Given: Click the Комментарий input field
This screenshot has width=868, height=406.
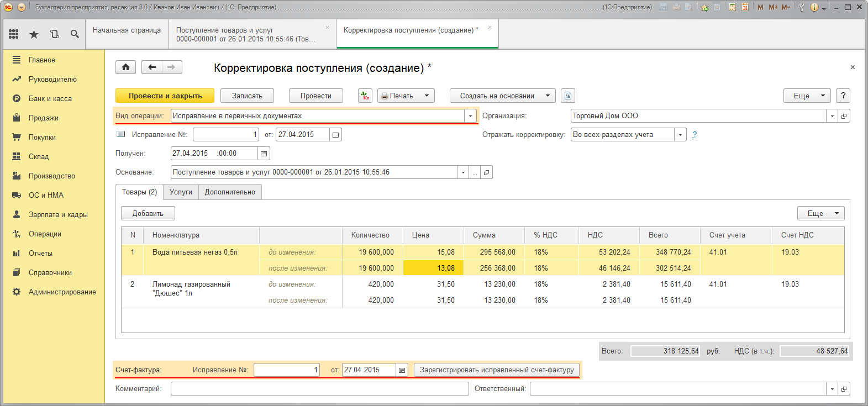Looking at the screenshot, I should [319, 389].
